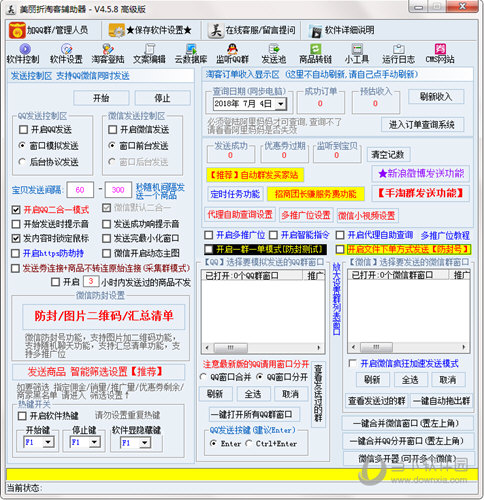484x500 pixels.
Task: Enable 开启微信疯狂加速发送模式 checkbox
Action: coord(352,363)
